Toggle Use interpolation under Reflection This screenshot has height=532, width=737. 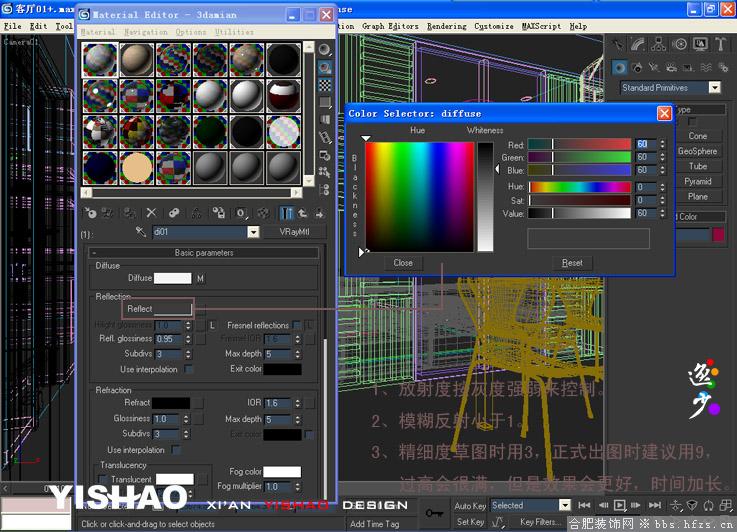click(x=188, y=369)
